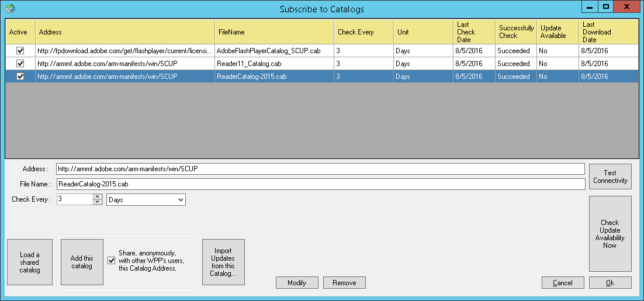Sort by Last Check Date header
644x301 pixels.
pos(475,32)
